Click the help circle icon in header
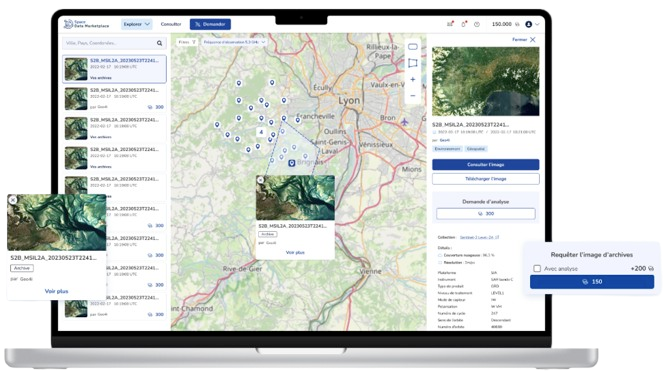The height and width of the screenshot is (376, 664). point(477,24)
